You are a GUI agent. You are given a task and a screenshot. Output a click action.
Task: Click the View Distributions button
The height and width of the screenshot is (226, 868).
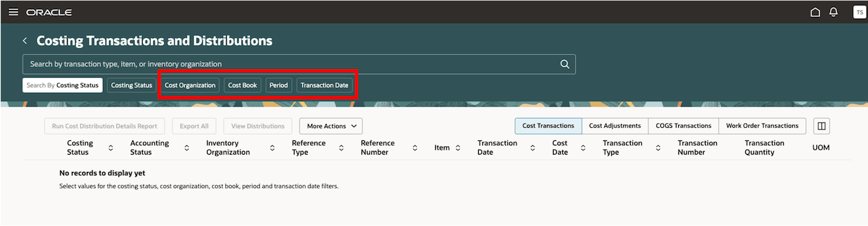(x=258, y=126)
